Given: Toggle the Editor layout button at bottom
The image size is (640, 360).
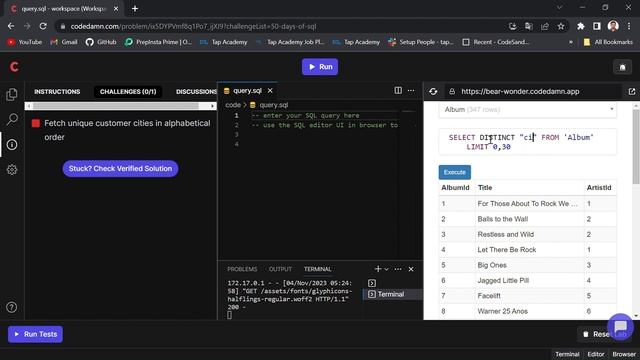Looking at the screenshot, I should (x=596, y=354).
